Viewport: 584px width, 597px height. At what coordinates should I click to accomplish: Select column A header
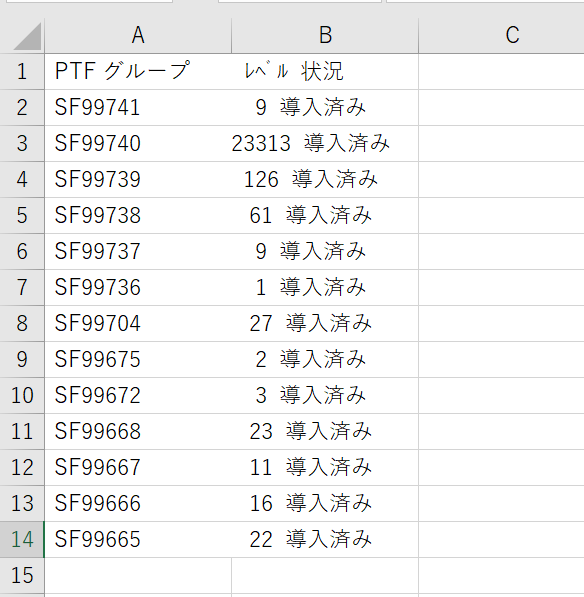pyautogui.click(x=138, y=36)
